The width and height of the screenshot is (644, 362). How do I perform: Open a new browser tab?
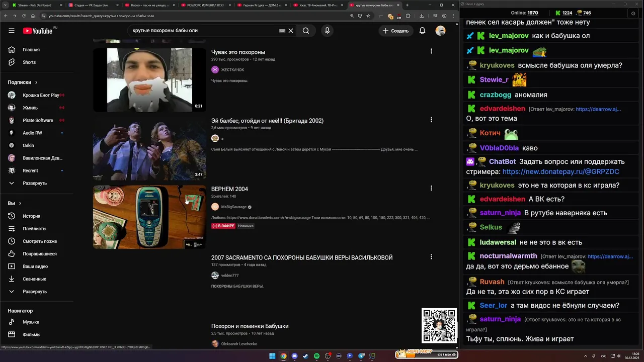408,5
